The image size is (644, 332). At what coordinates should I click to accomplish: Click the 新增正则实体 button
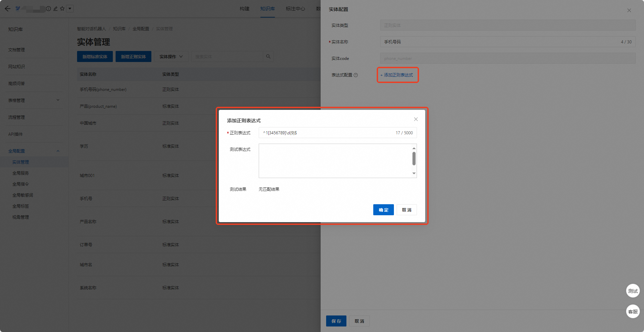point(133,56)
